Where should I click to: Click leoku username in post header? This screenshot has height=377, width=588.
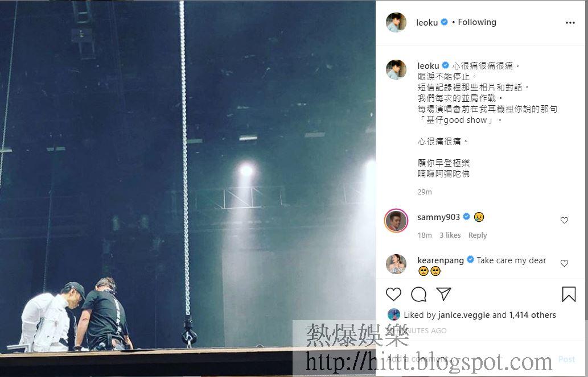tap(427, 23)
